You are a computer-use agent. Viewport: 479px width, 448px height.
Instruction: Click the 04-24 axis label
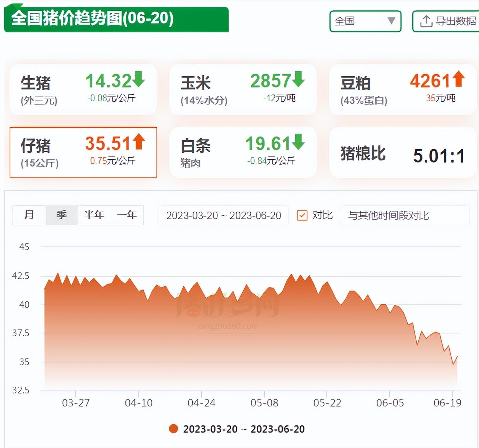click(202, 403)
